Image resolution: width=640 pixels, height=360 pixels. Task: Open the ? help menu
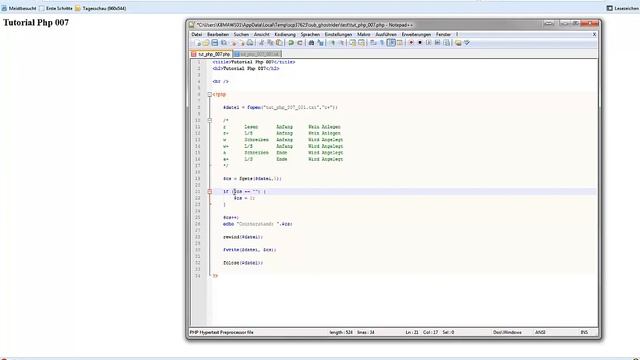coord(457,35)
